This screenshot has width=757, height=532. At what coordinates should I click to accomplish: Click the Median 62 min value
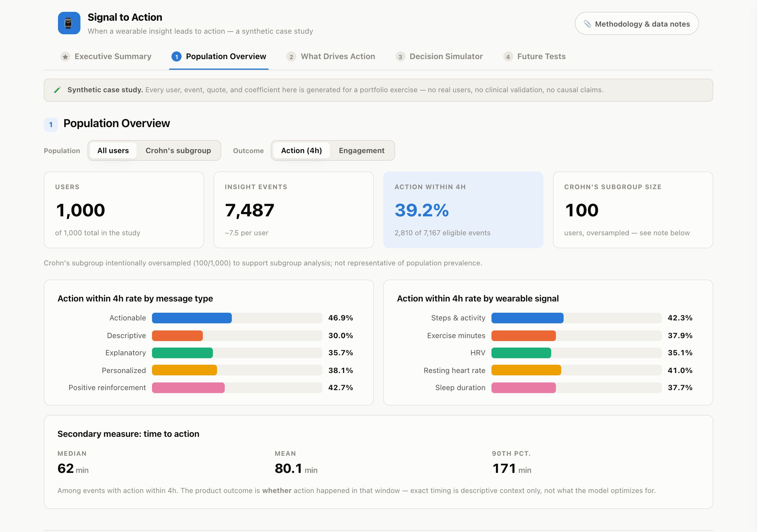[x=73, y=469]
